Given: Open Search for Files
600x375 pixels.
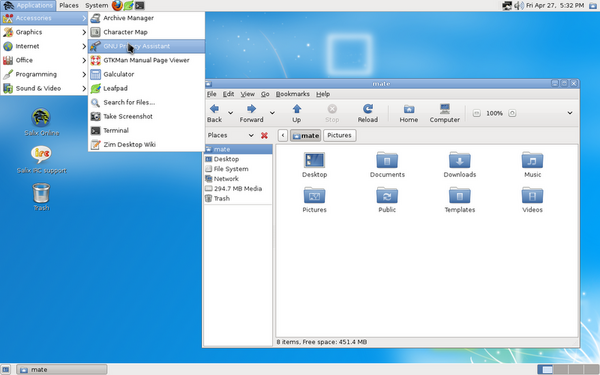Looking at the screenshot, I should (x=146, y=102).
